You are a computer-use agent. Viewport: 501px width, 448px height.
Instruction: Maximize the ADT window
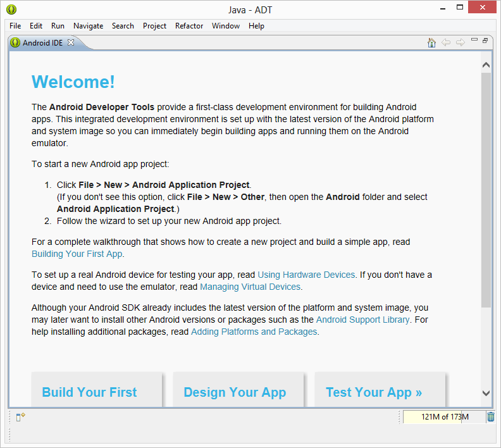click(x=460, y=8)
